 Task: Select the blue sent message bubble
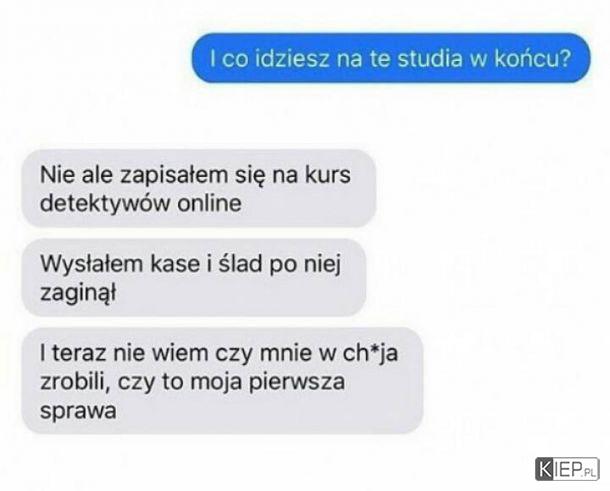pyautogui.click(x=391, y=58)
